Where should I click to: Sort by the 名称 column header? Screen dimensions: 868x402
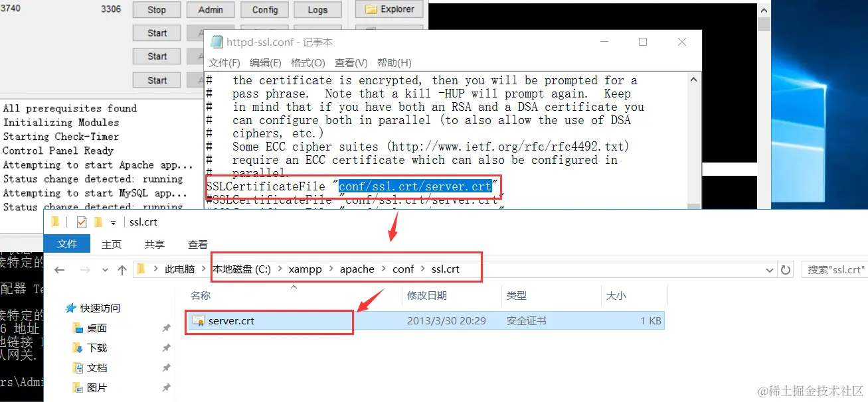[200, 295]
